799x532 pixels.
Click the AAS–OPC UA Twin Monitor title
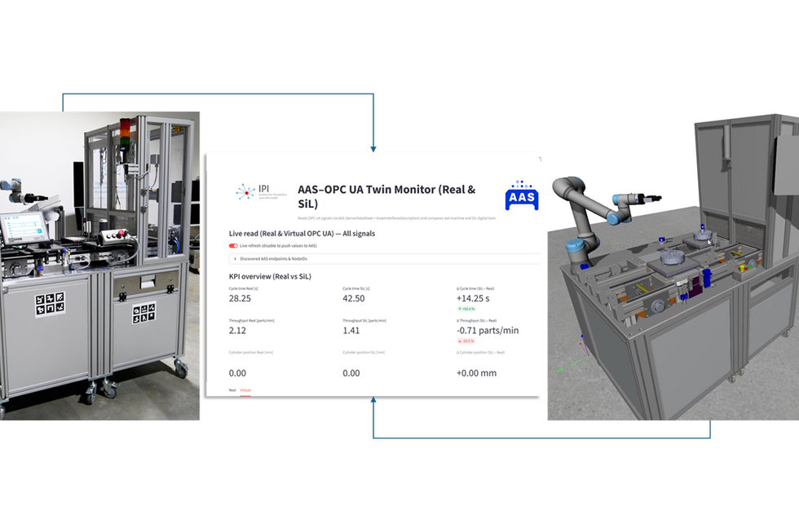(x=386, y=195)
